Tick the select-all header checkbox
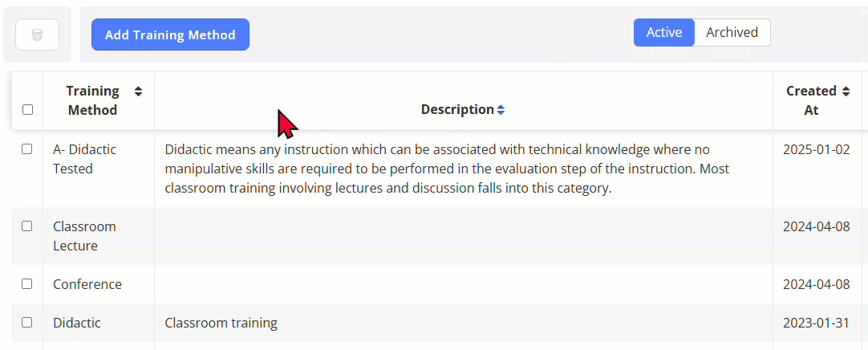 click(x=28, y=110)
